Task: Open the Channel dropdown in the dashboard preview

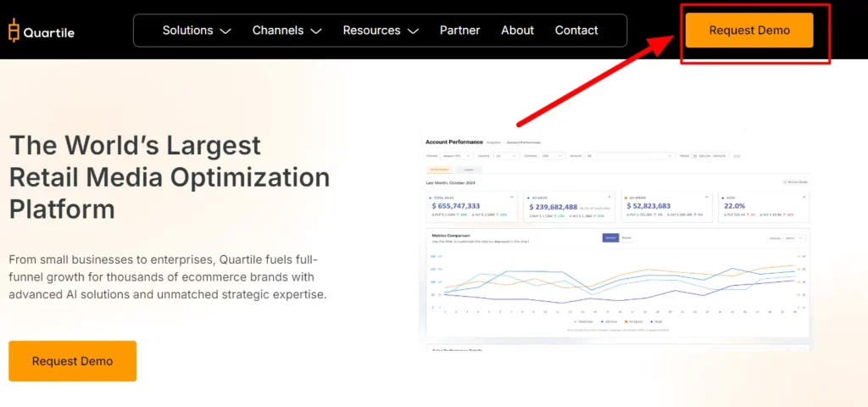Action: click(457, 156)
